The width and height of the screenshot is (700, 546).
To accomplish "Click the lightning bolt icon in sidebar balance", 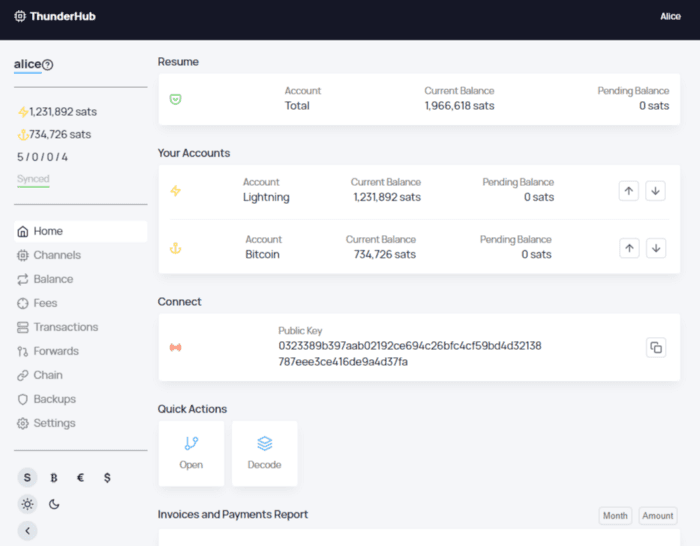I will (x=23, y=112).
